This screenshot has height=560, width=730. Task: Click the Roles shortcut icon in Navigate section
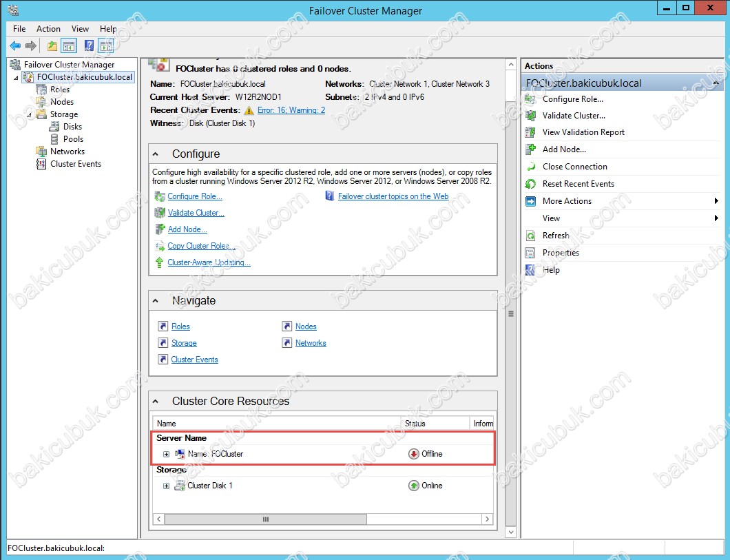pos(163,326)
